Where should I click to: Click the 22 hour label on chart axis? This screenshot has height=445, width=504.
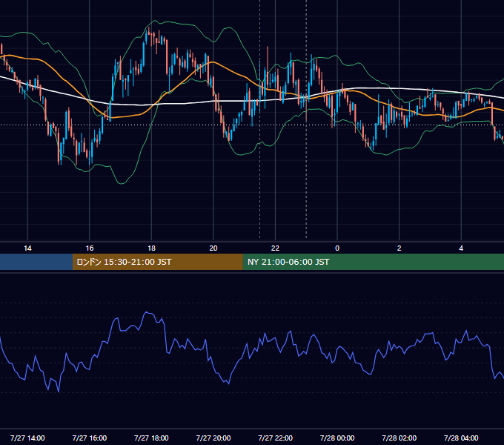pyautogui.click(x=275, y=248)
